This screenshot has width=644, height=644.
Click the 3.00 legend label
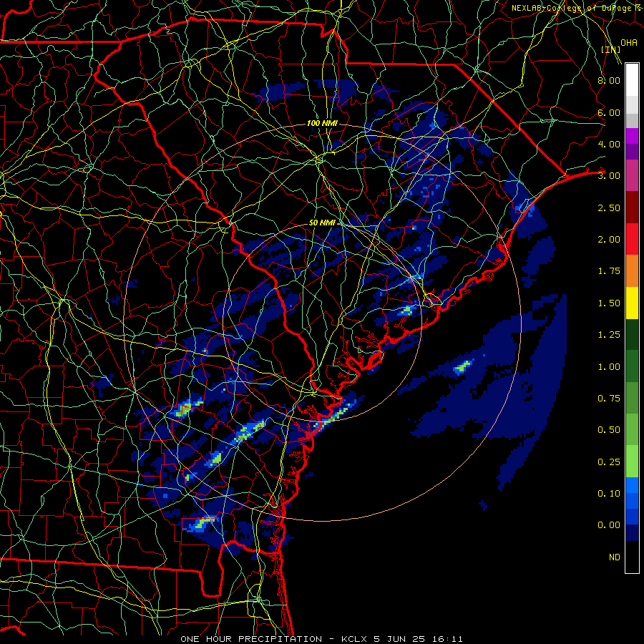point(609,176)
